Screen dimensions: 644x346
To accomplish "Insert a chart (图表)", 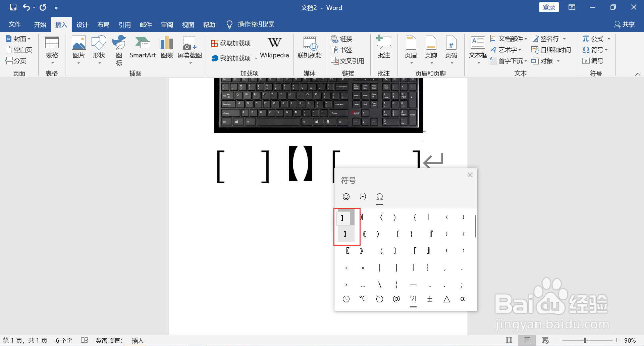I will (167, 47).
